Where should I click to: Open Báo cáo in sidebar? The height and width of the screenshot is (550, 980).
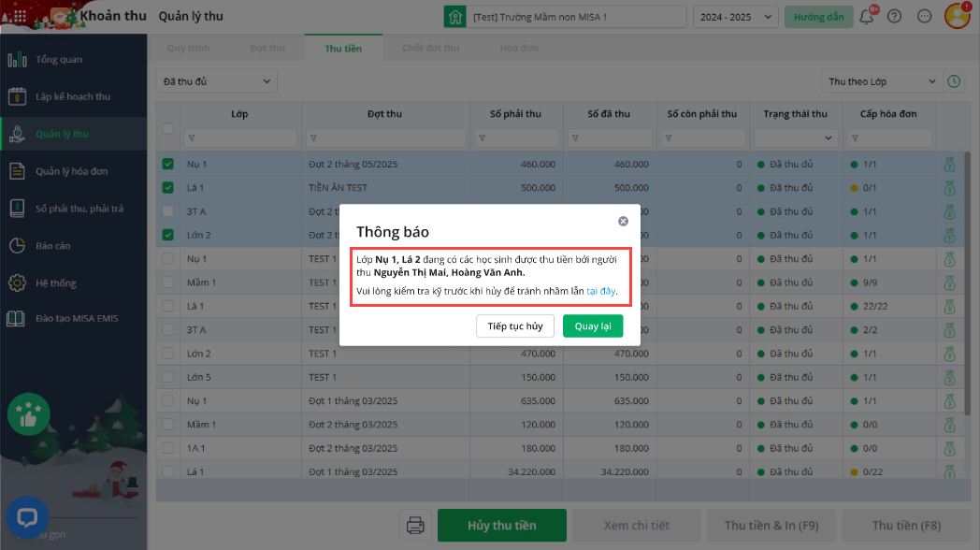coord(73,246)
